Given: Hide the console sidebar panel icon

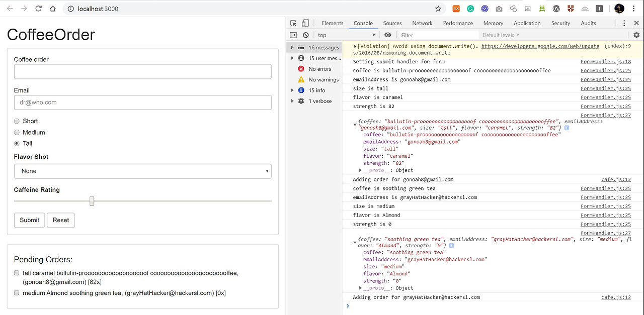Looking at the screenshot, I should click(x=294, y=35).
